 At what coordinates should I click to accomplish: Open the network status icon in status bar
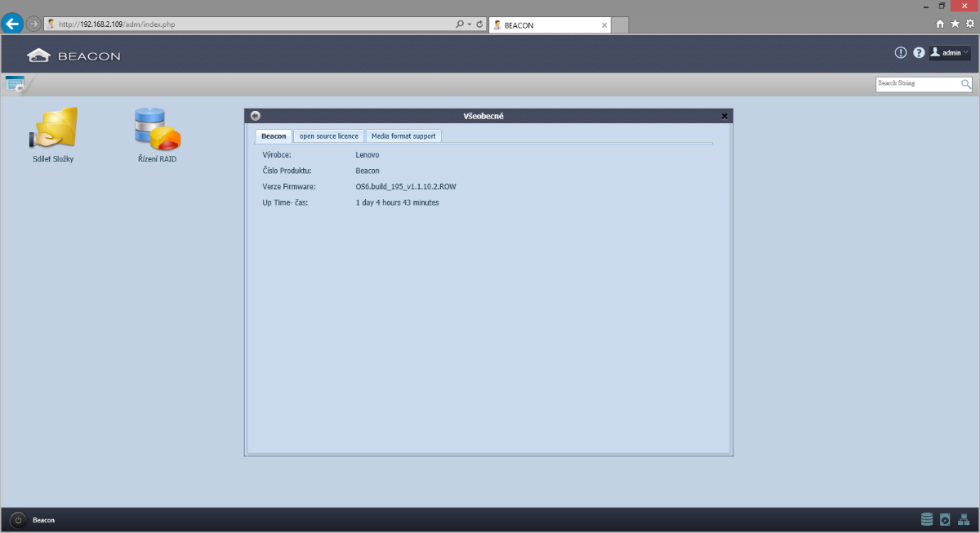pos(964,519)
